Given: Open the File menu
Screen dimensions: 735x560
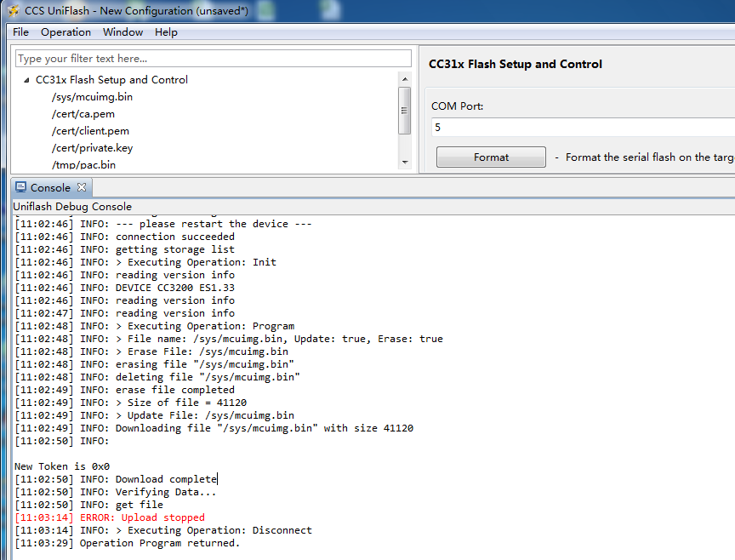Looking at the screenshot, I should coord(20,31).
